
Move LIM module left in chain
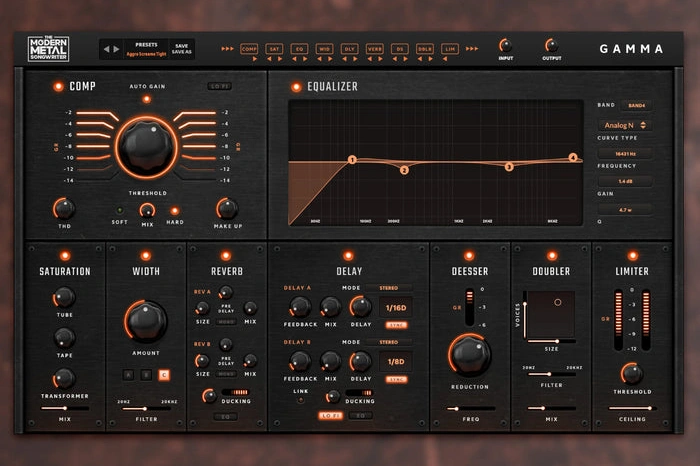point(445,59)
